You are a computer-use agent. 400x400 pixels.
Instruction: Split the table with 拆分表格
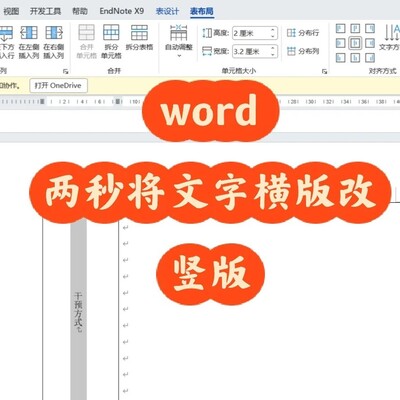tap(139, 38)
